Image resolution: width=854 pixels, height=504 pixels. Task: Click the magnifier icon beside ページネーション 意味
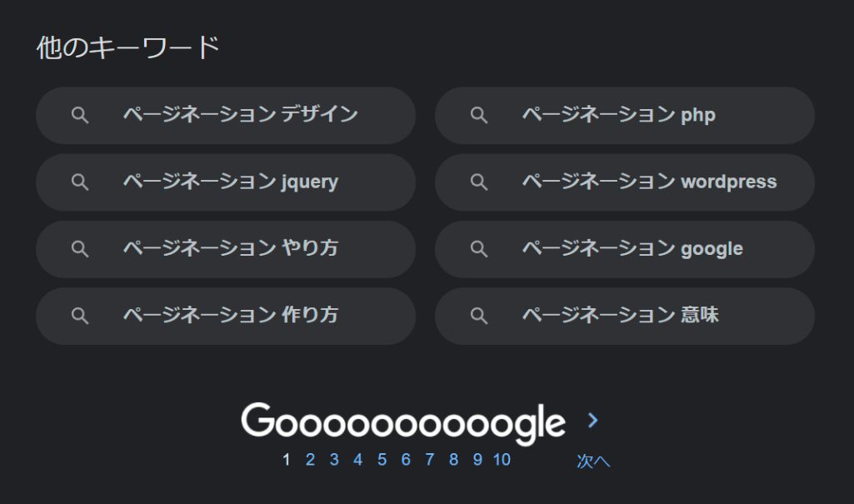point(479,316)
